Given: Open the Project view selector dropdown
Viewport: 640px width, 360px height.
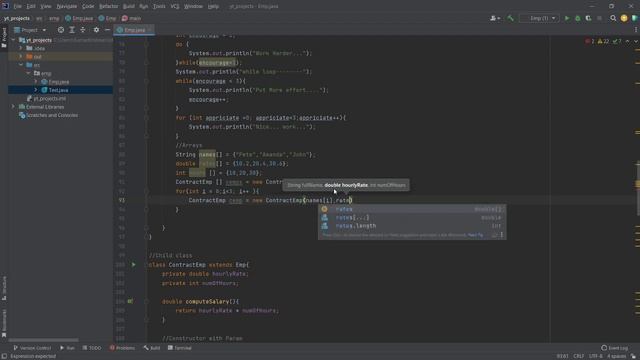Looking at the screenshot, I should coord(30,30).
